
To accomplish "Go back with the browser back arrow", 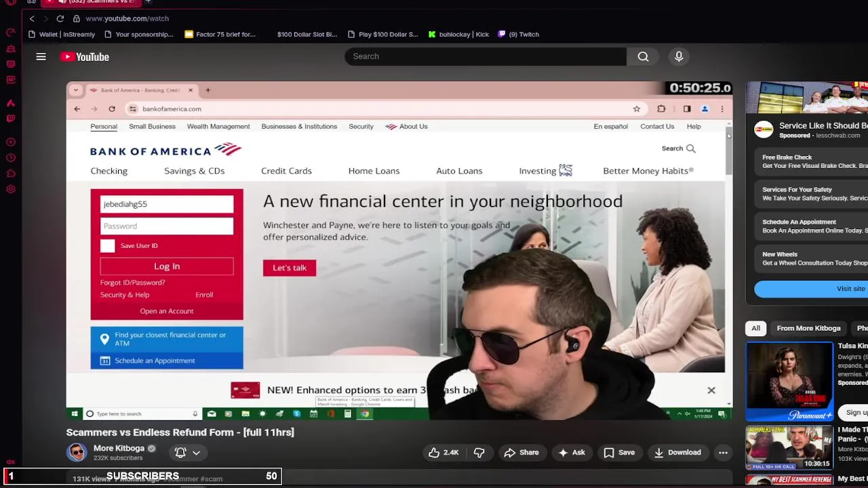I will 32,18.
